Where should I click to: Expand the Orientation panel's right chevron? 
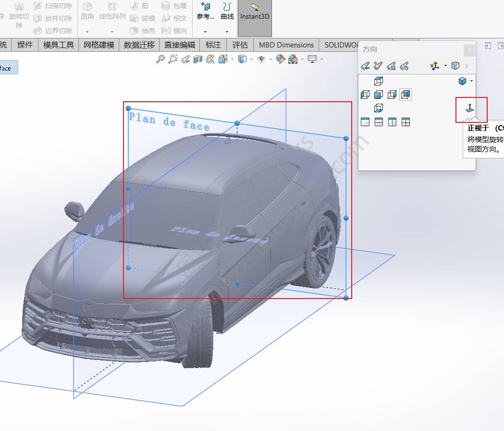pyautogui.click(x=467, y=66)
